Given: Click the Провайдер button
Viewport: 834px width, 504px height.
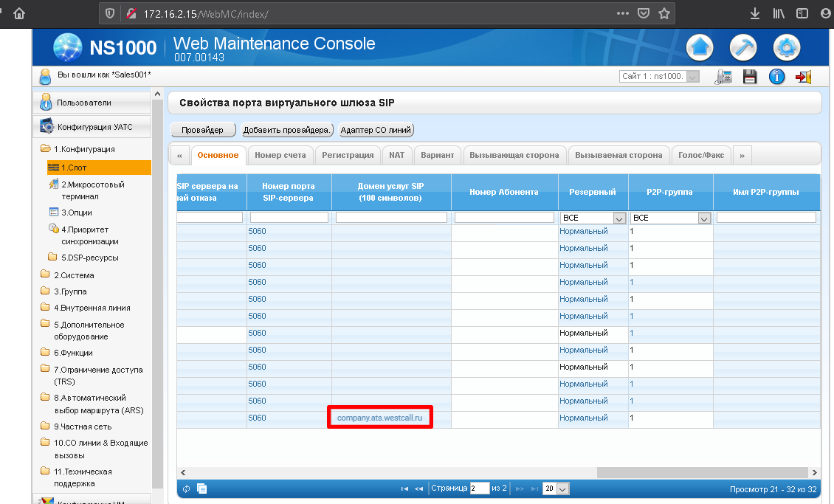Looking at the screenshot, I should (203, 130).
